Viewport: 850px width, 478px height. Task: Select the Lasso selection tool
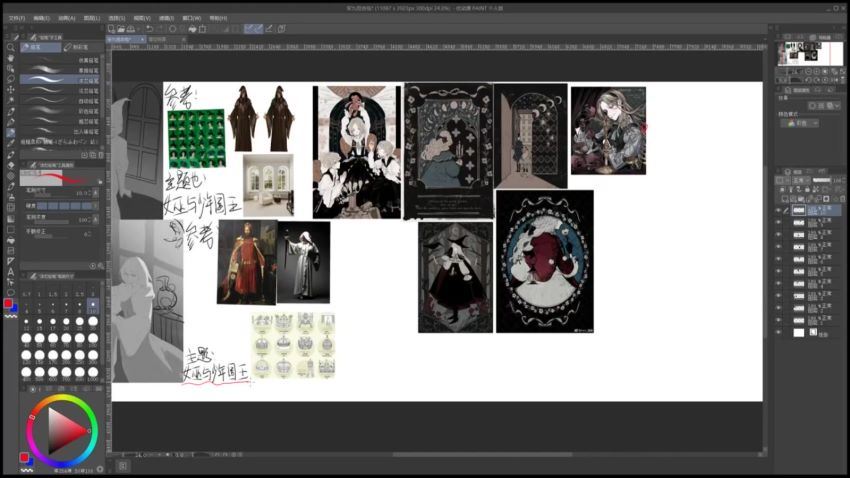11,79
